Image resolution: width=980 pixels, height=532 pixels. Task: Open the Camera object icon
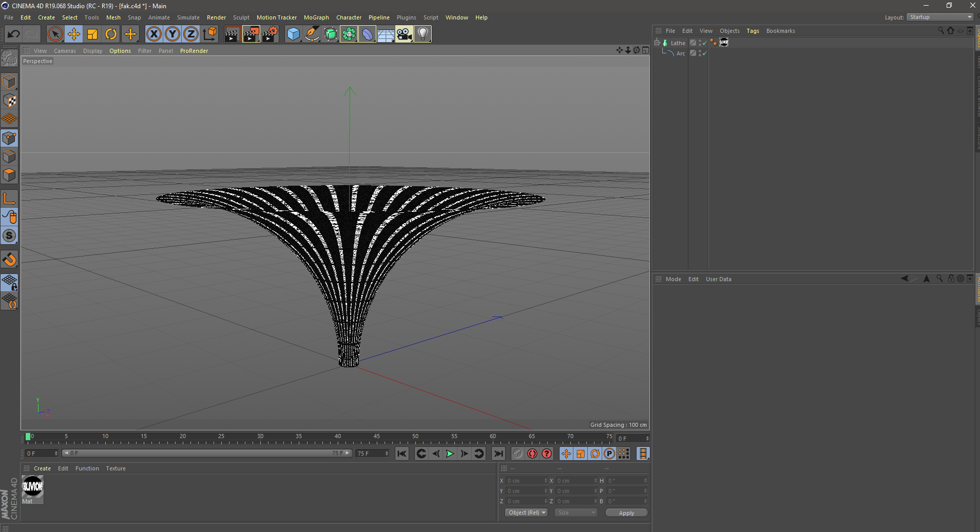[404, 34]
